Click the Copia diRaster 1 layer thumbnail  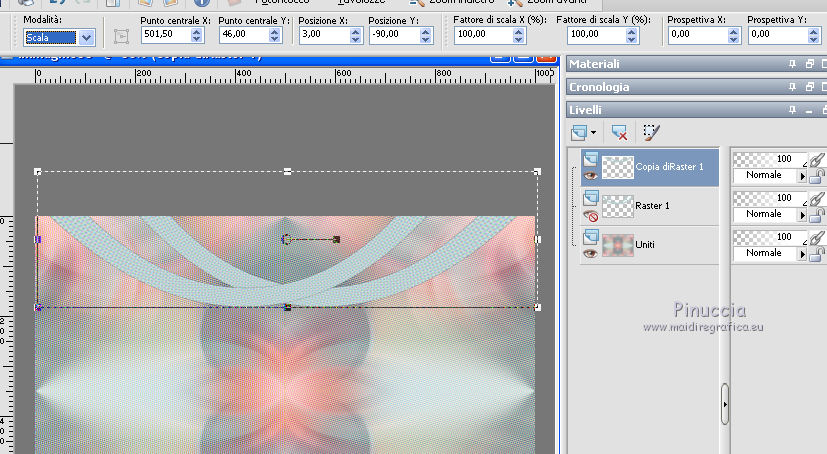pos(618,167)
